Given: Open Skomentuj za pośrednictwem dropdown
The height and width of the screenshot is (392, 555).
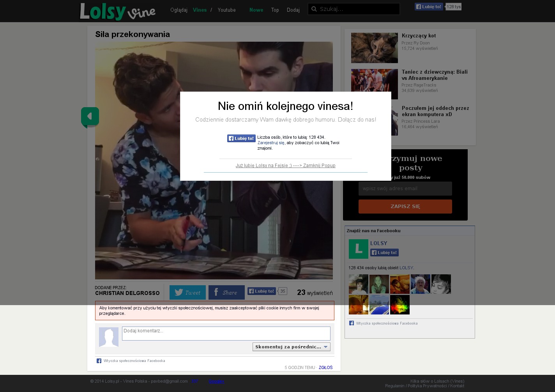Looking at the screenshot, I should pos(291,347).
